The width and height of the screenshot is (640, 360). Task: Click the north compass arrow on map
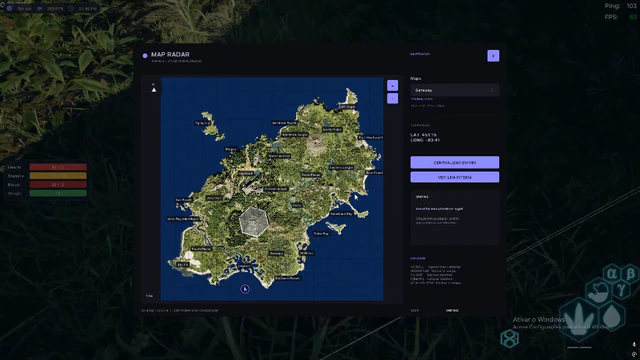pyautogui.click(x=154, y=89)
